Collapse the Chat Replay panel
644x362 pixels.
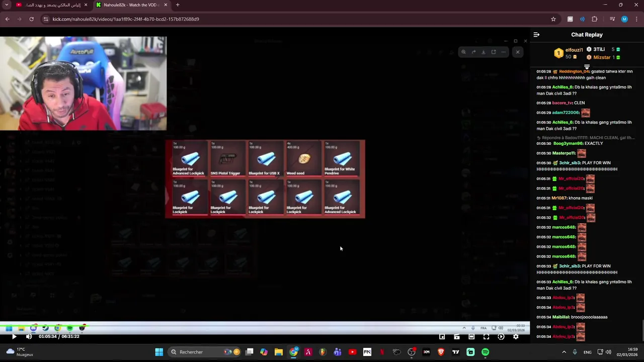[536, 35]
